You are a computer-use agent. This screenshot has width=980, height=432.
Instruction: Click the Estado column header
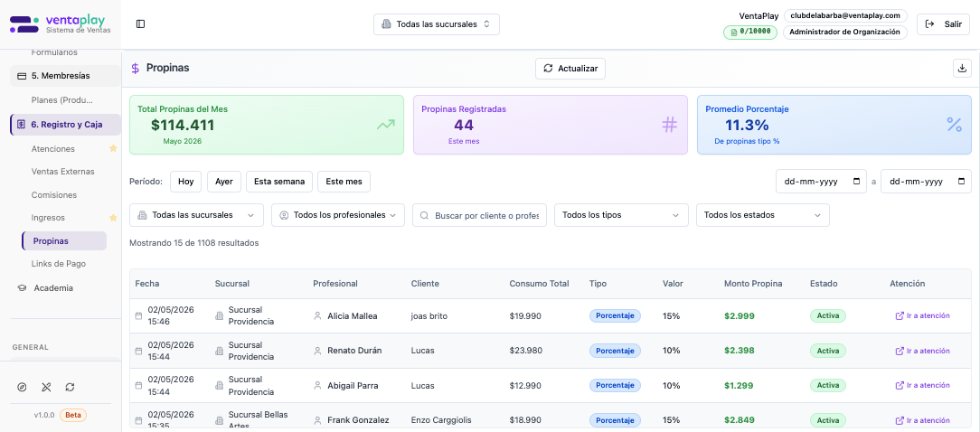point(824,283)
